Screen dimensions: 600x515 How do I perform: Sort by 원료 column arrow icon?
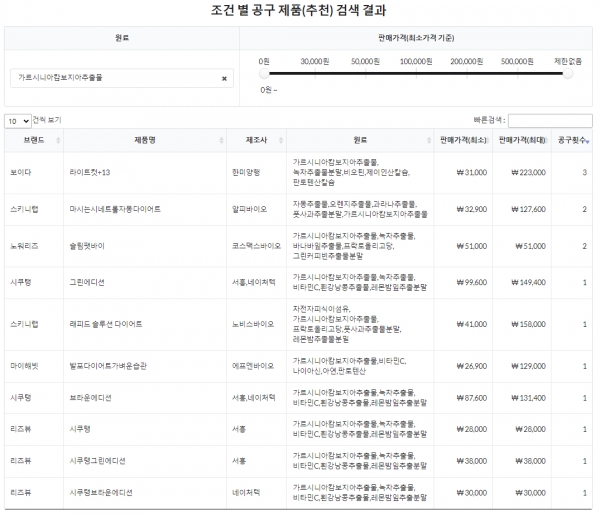point(429,140)
